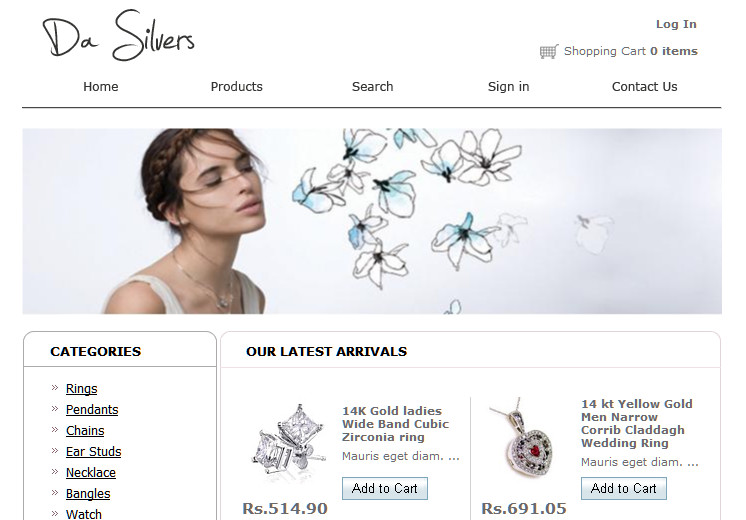This screenshot has width=746, height=520.
Task: Add the Claddagh Wedding Ring to cart
Action: click(x=623, y=488)
